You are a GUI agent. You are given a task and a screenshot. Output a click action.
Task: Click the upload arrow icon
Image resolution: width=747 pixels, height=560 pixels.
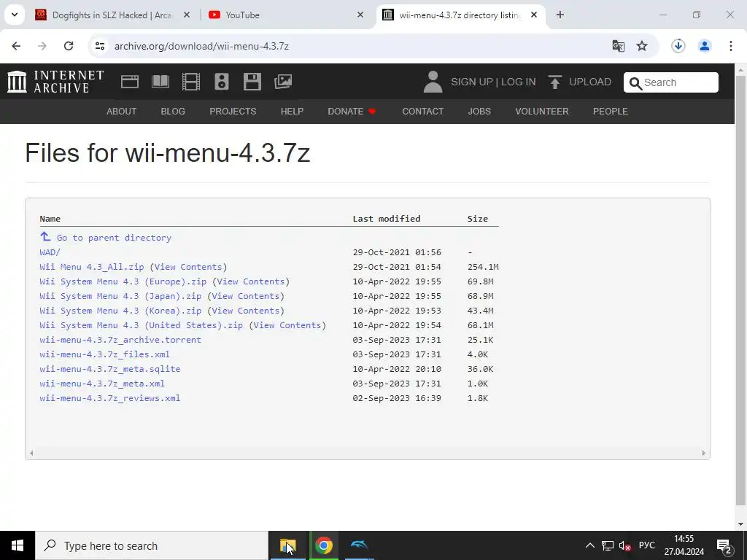pos(554,82)
